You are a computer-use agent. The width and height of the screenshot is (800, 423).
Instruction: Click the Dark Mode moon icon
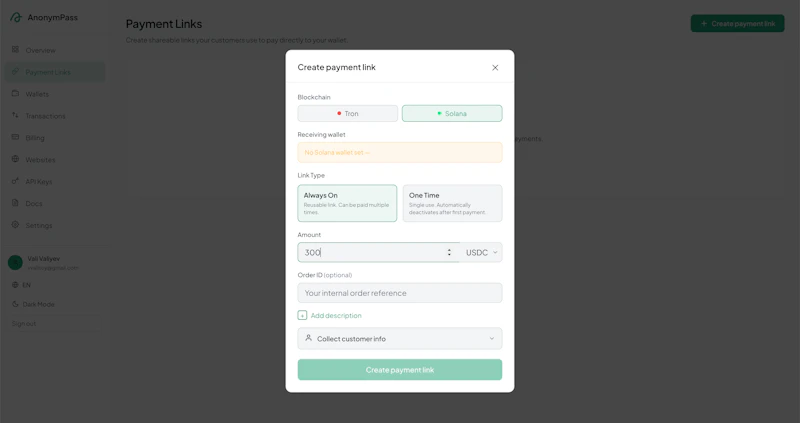[15, 304]
